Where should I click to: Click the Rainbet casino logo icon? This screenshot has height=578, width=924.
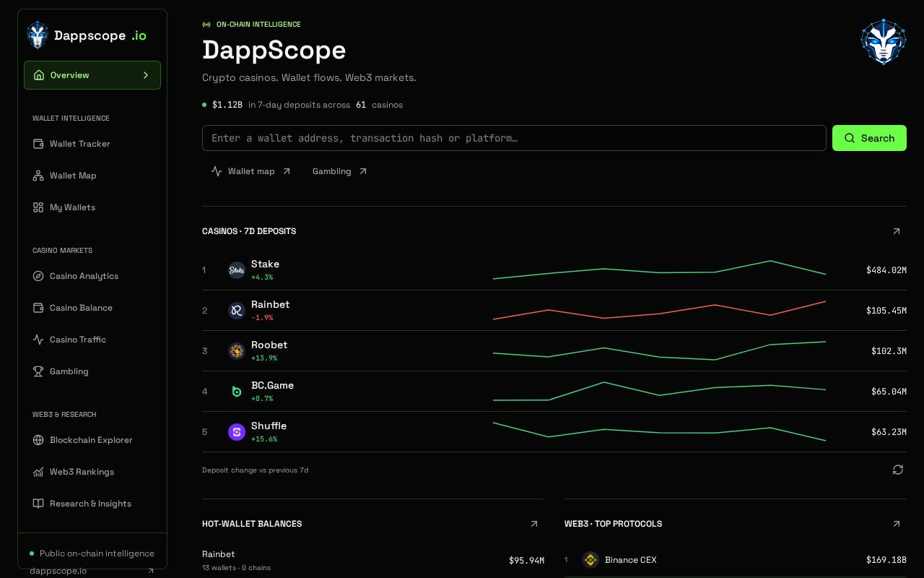click(x=237, y=311)
